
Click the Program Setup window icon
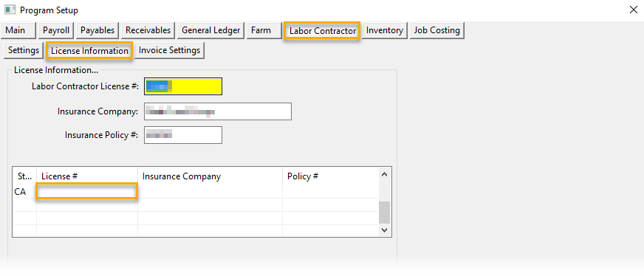[10, 10]
